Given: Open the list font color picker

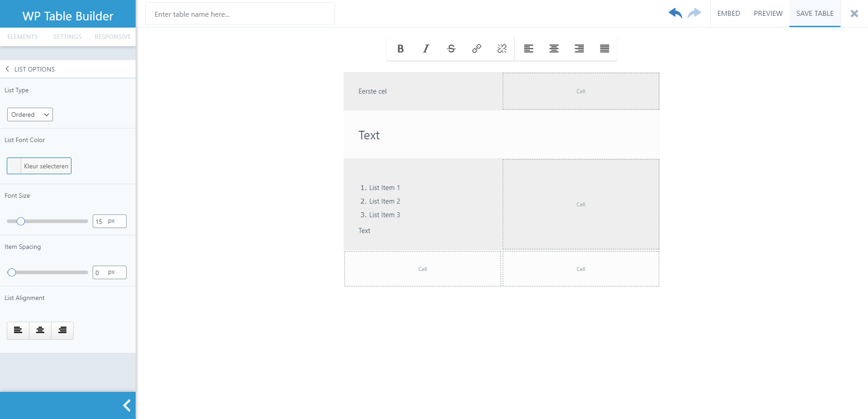Looking at the screenshot, I should pos(39,166).
